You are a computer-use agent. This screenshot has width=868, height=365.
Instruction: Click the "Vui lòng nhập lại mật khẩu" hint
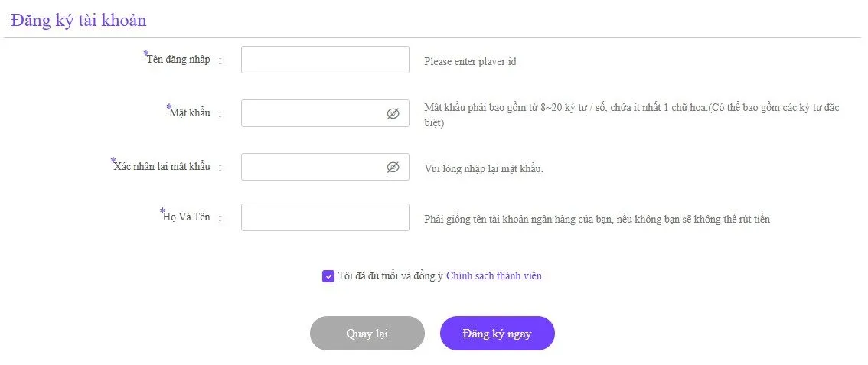click(x=484, y=169)
